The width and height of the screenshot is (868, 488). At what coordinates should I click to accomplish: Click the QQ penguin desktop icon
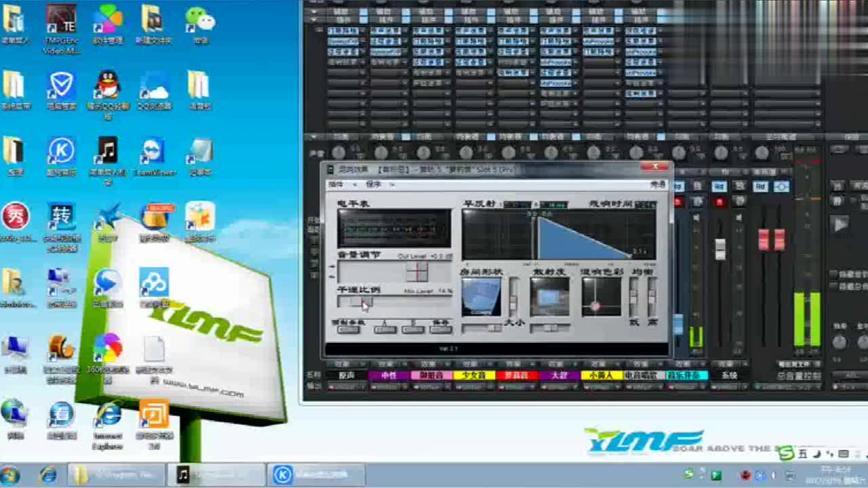point(107,86)
